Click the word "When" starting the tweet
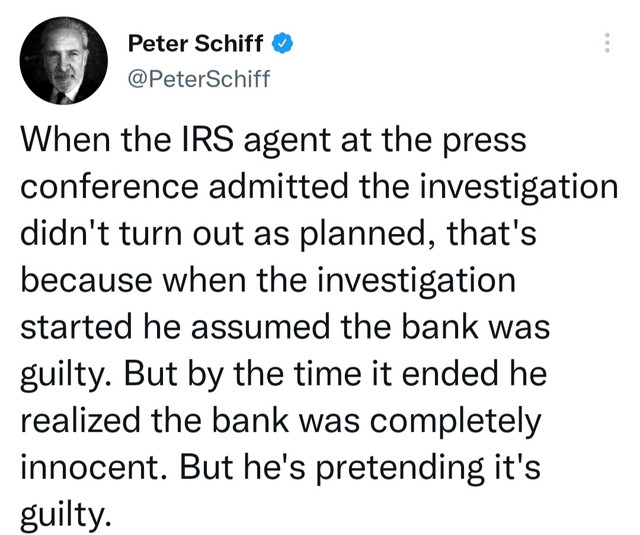640x535 pixels. [65, 140]
